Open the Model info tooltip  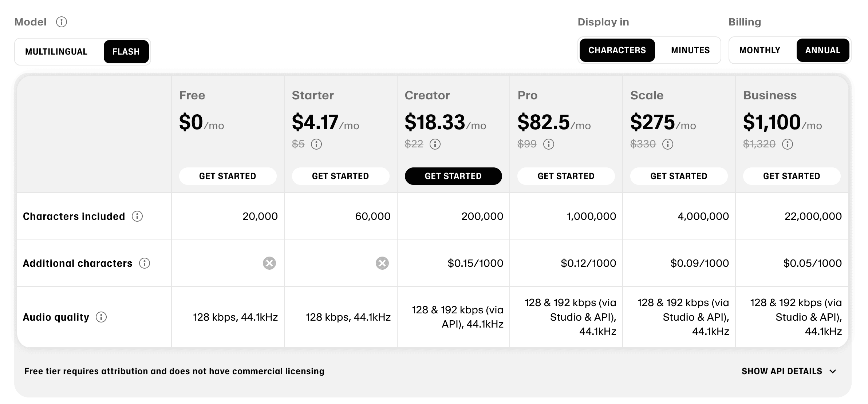(62, 22)
